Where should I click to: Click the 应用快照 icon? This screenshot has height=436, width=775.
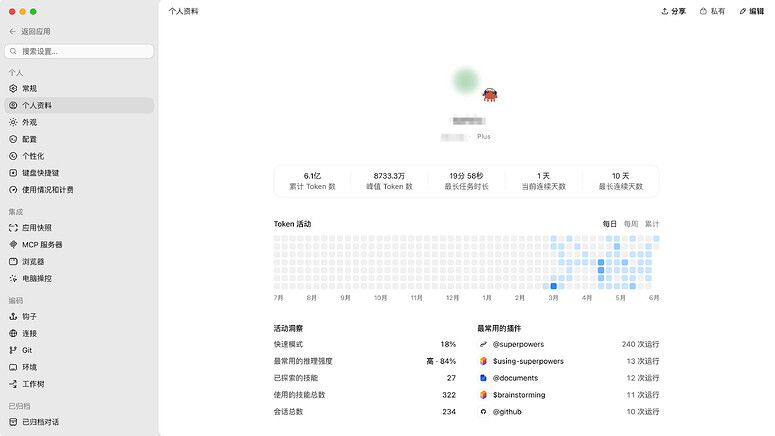point(13,227)
